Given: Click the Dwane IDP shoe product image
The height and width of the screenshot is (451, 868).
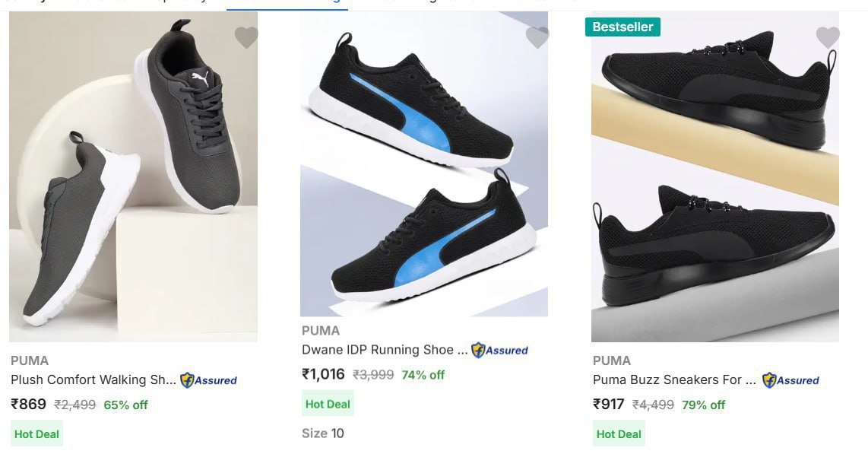Looking at the screenshot, I should 422,167.
